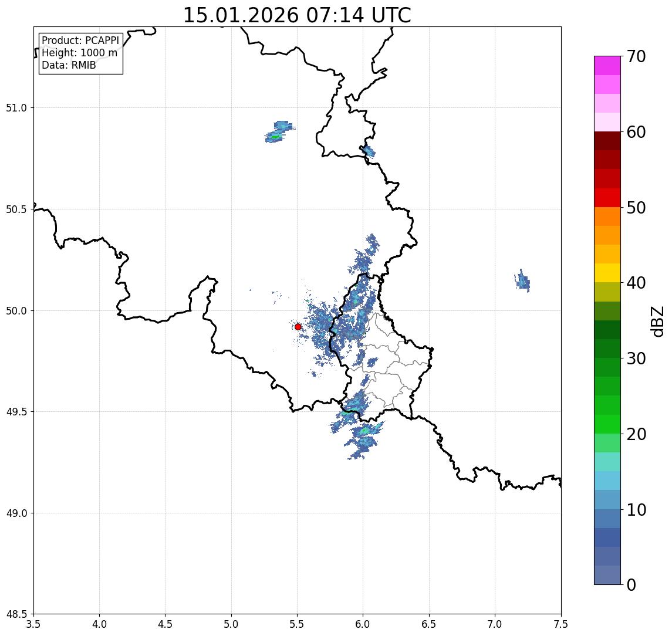Click colorbar tick label 30
This screenshot has width=672, height=636.
click(636, 358)
